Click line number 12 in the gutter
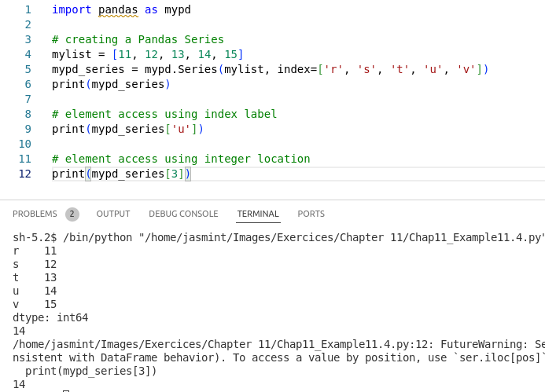The image size is (545, 392). (x=25, y=174)
